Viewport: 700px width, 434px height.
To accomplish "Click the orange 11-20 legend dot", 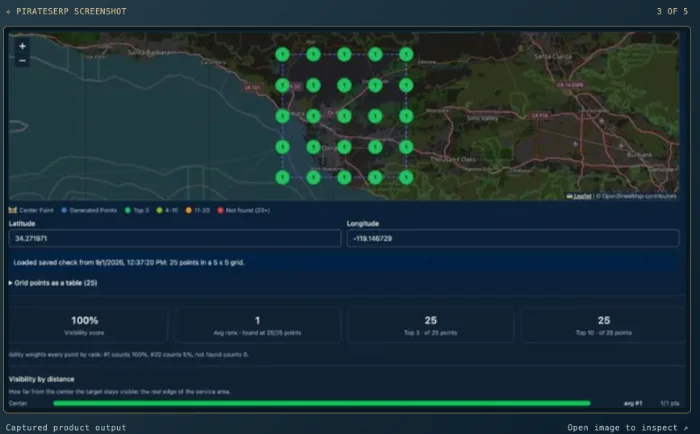I will [188, 210].
